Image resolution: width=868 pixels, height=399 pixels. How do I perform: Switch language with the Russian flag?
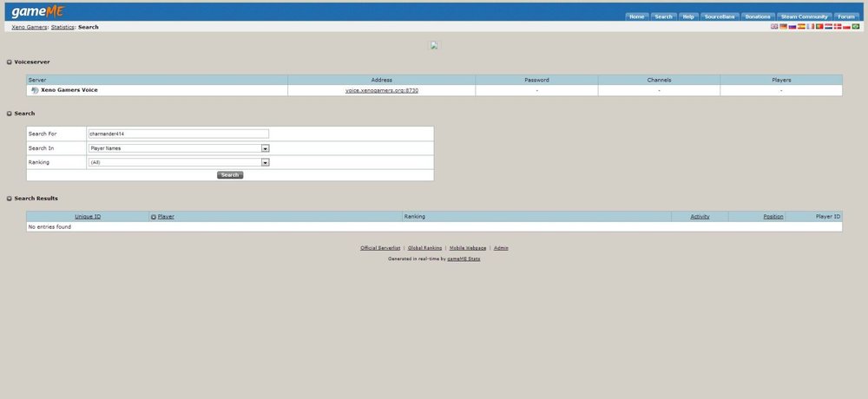click(x=792, y=27)
